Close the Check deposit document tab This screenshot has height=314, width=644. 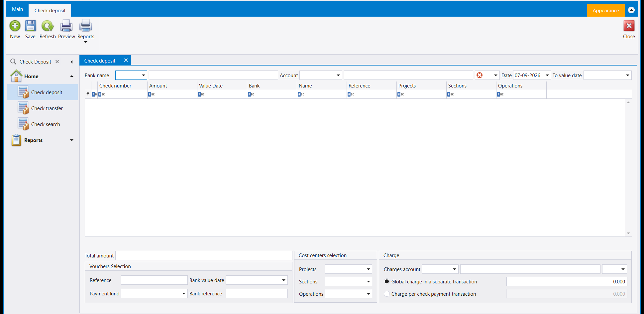[x=126, y=61]
